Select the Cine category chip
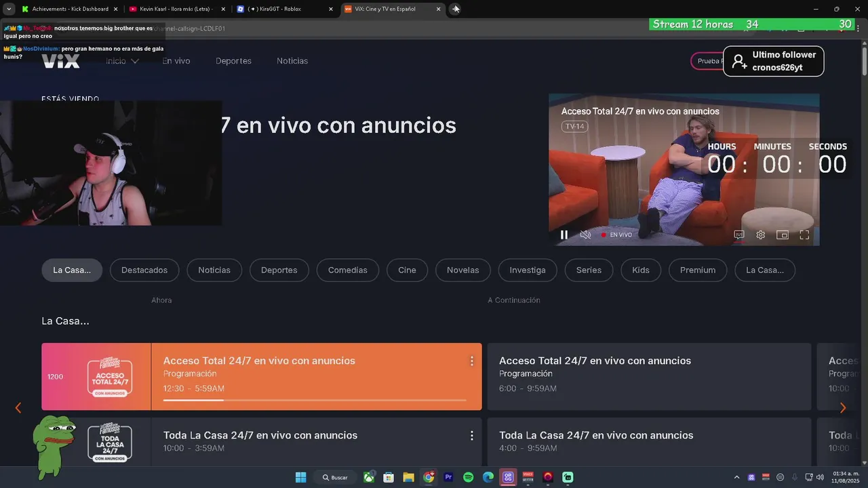The width and height of the screenshot is (868, 488). point(407,270)
